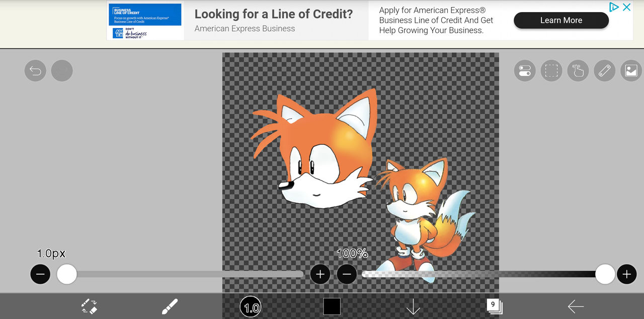Activate the Finger tool
Image resolution: width=644 pixels, height=319 pixels.
click(578, 70)
